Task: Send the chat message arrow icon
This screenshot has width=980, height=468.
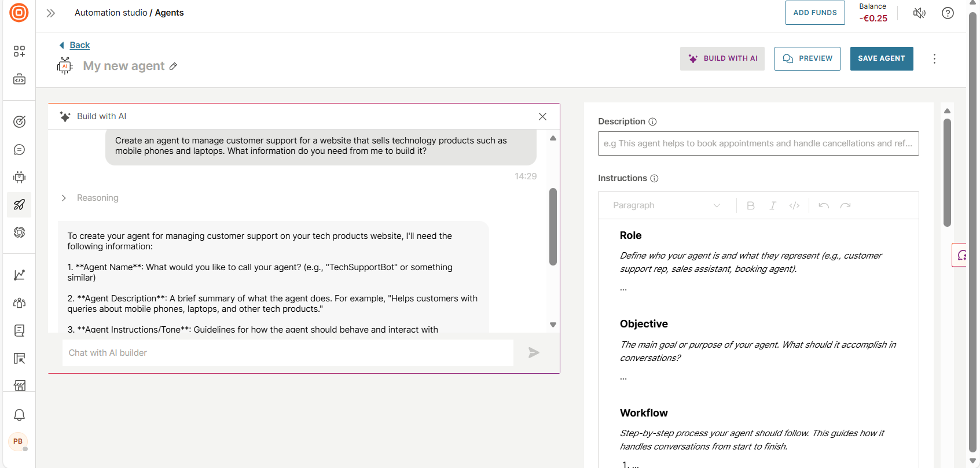Action: pos(534,353)
